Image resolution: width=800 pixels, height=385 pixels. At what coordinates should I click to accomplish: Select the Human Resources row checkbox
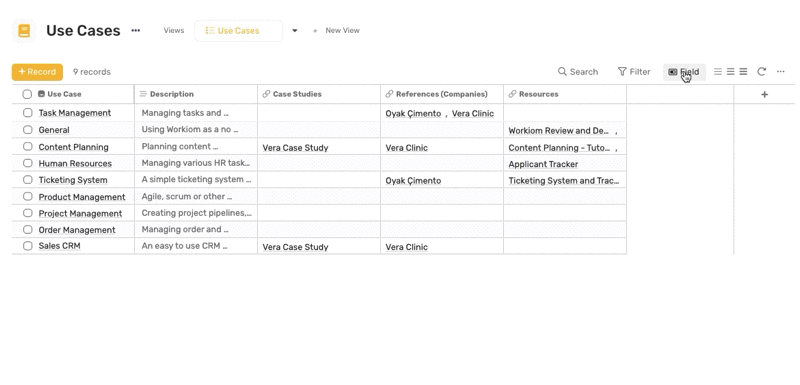28,163
